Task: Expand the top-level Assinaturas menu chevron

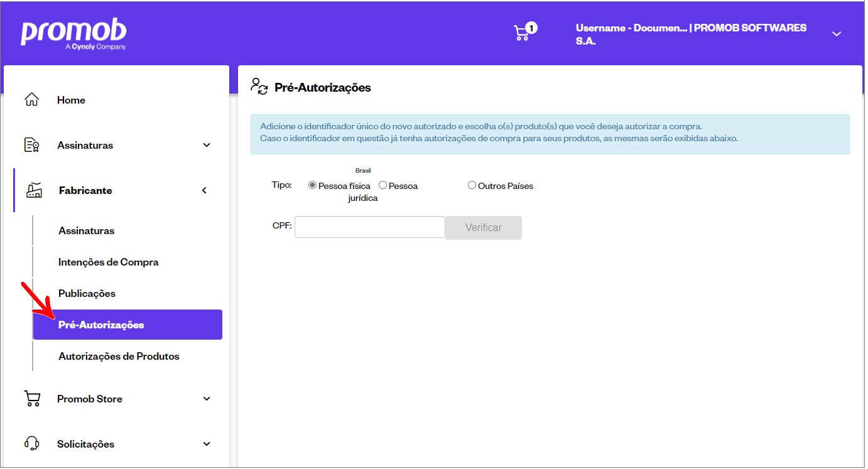Action: click(207, 145)
